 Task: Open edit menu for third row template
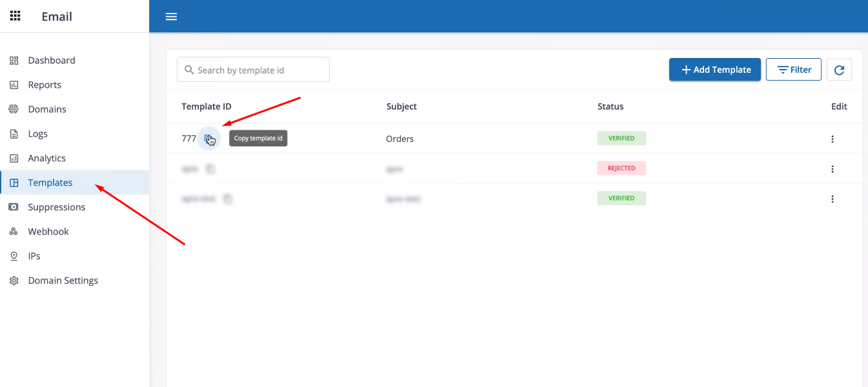click(833, 199)
